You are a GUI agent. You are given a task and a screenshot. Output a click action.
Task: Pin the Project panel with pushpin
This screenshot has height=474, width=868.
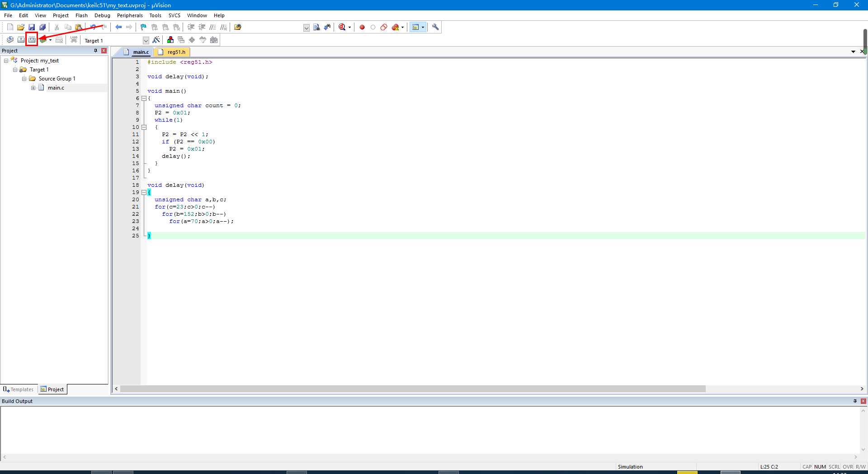95,51
